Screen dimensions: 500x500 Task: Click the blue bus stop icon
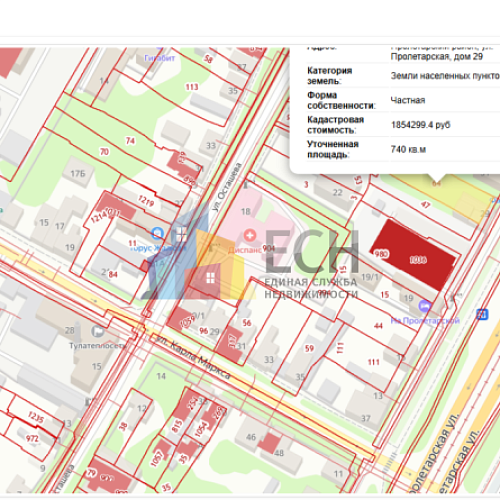(482, 314)
